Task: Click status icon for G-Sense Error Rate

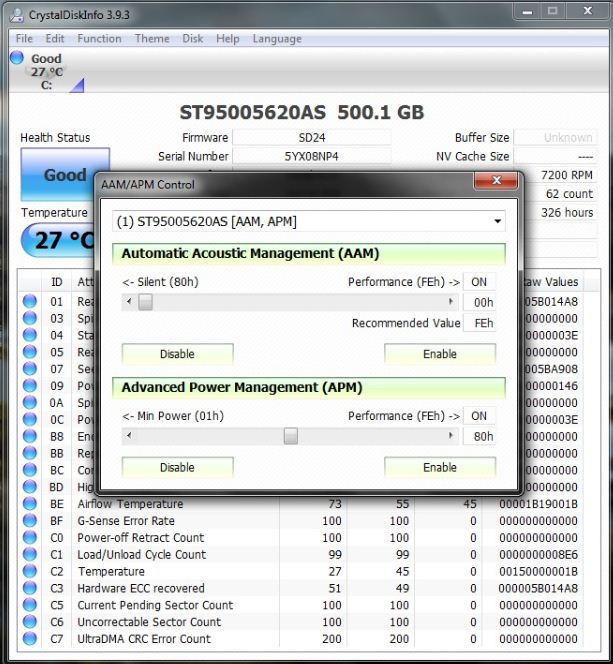Action: tap(30, 520)
